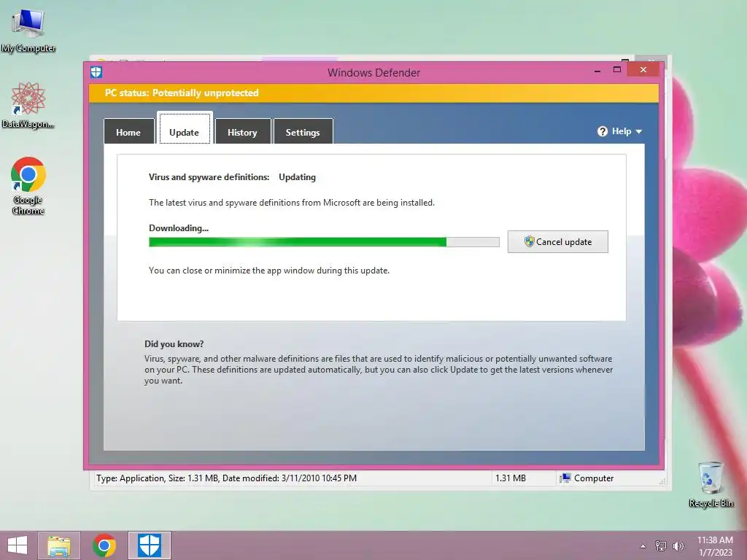Viewport: 747px width, 560px height.
Task: Open My Computer desktop icon
Action: [x=28, y=31]
